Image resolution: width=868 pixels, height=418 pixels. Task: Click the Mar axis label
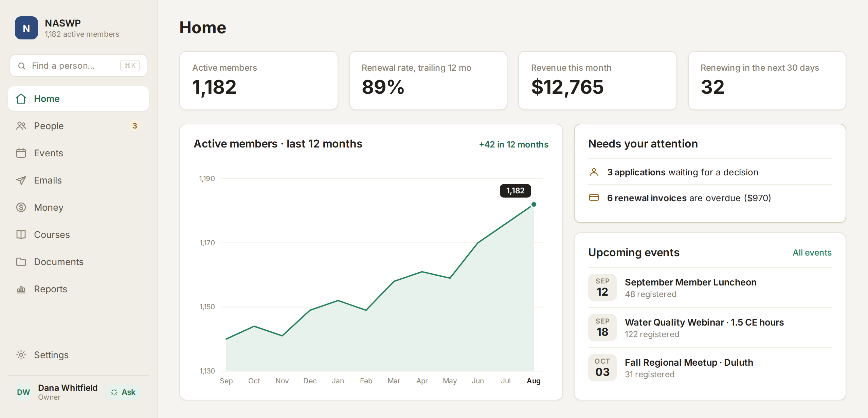tap(394, 381)
